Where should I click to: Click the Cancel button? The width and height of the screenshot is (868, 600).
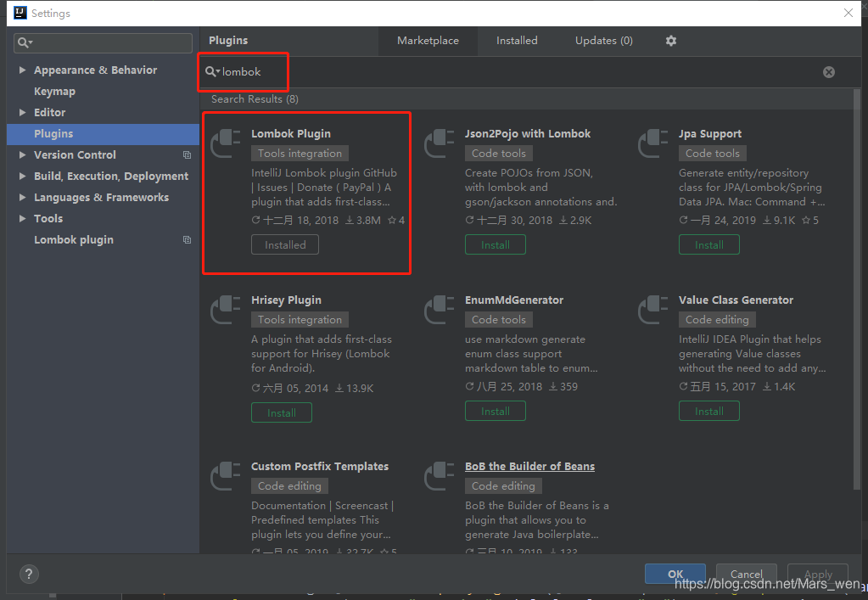click(x=746, y=574)
